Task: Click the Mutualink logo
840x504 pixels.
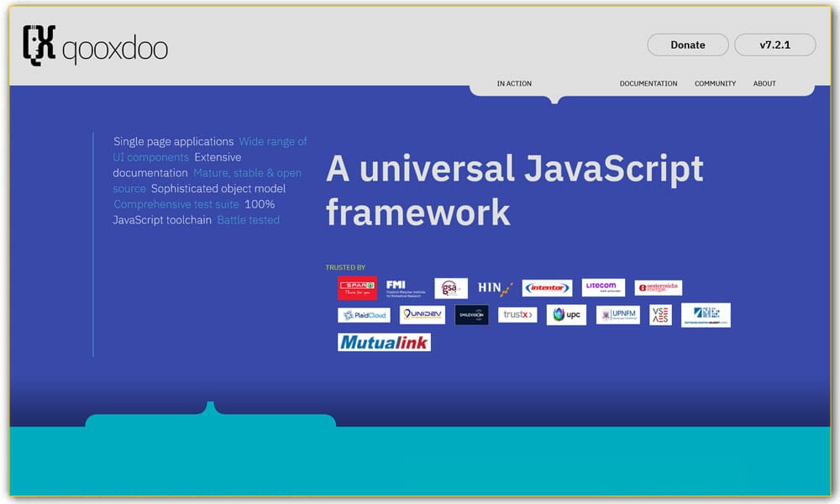Action: [x=384, y=342]
